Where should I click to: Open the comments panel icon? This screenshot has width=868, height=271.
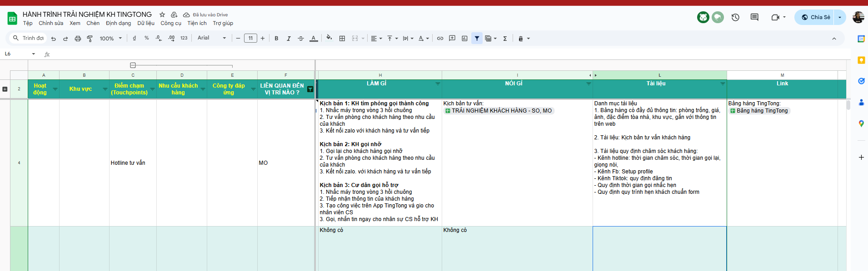[754, 17]
